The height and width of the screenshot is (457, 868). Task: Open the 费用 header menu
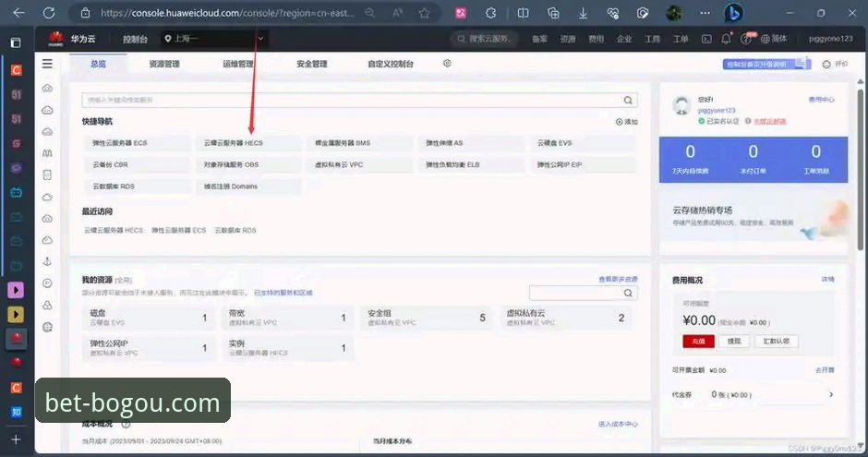(596, 39)
